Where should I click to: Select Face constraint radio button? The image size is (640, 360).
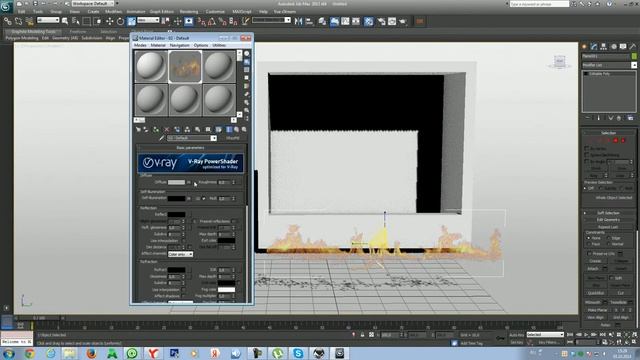tap(589, 244)
